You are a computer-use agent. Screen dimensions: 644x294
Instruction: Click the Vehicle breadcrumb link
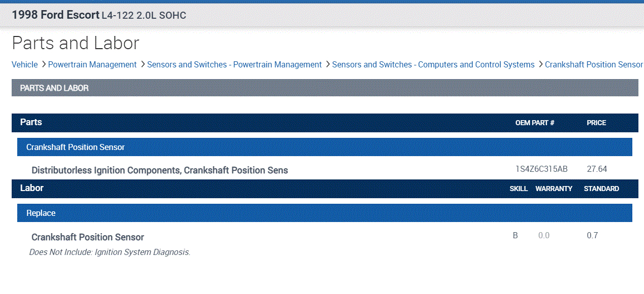click(x=25, y=64)
